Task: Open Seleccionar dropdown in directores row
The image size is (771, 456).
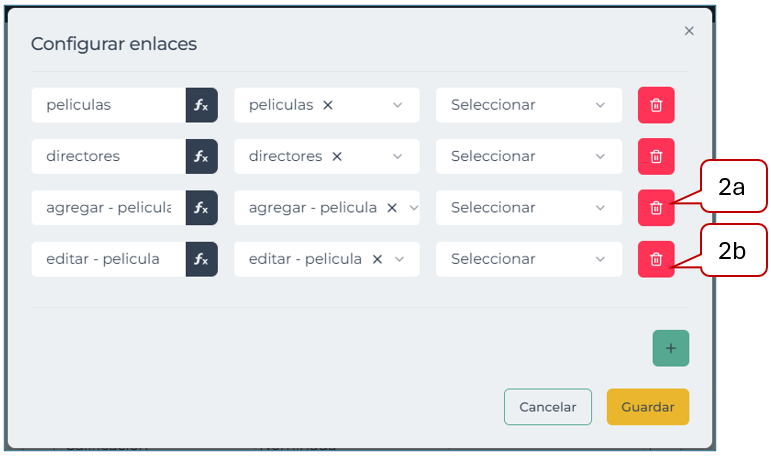Action: [527, 156]
